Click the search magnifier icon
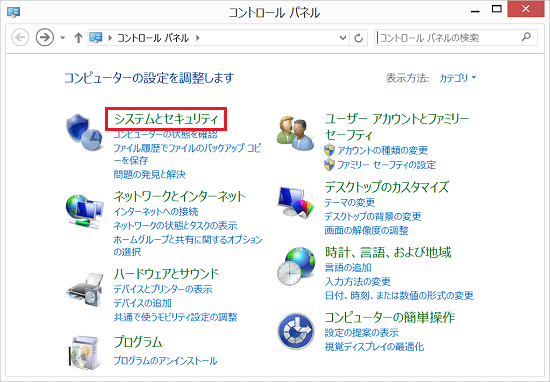The height and width of the screenshot is (382, 550). click(526, 37)
